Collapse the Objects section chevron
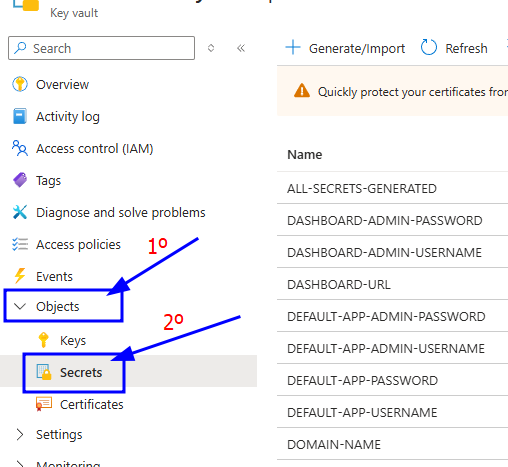 [x=20, y=306]
